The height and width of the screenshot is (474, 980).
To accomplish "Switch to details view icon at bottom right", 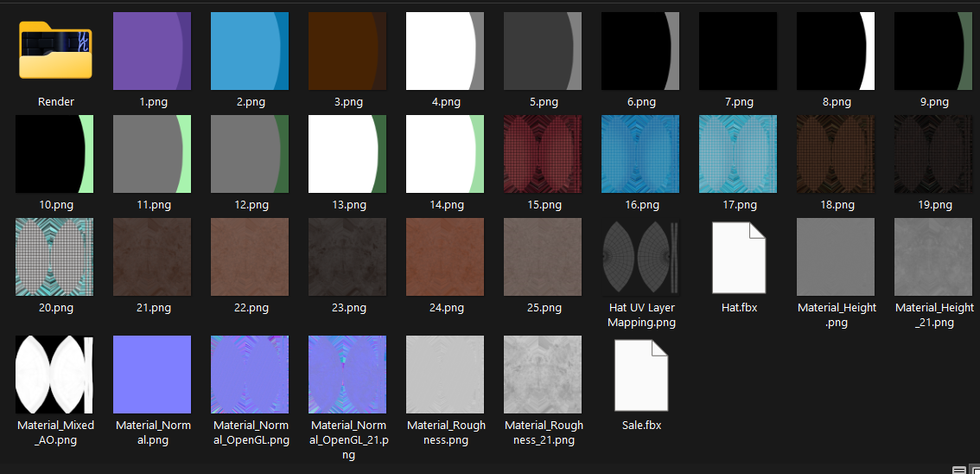I will (958, 470).
